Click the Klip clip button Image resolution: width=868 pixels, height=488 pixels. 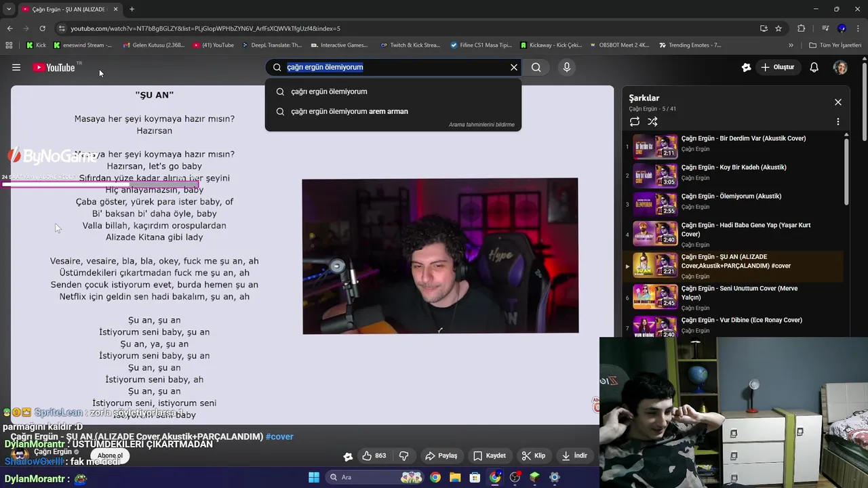[x=533, y=455]
